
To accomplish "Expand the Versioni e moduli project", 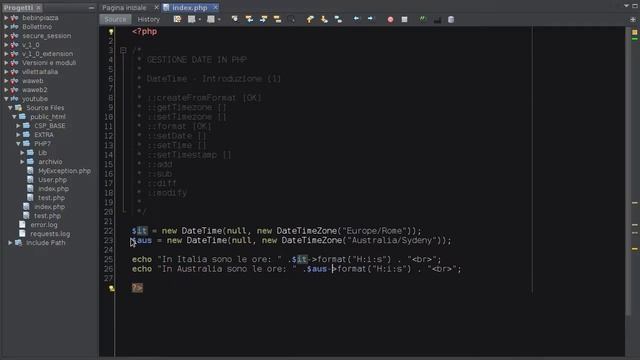I will click(x=6, y=63).
